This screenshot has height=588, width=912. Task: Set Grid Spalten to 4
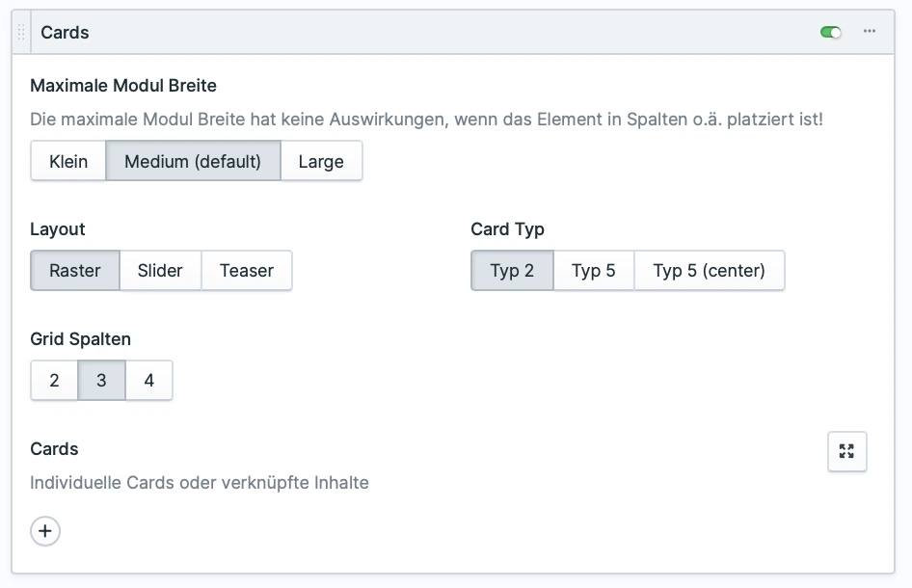click(x=148, y=381)
